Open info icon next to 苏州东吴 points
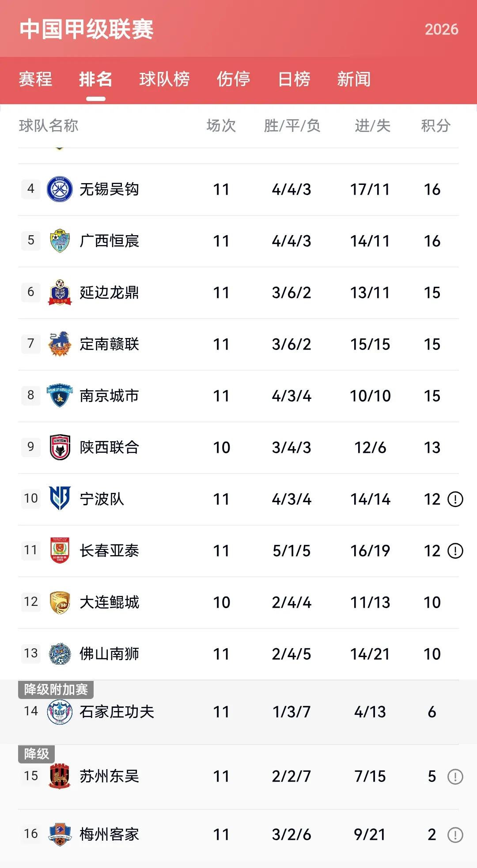The height and width of the screenshot is (868, 477). (455, 776)
